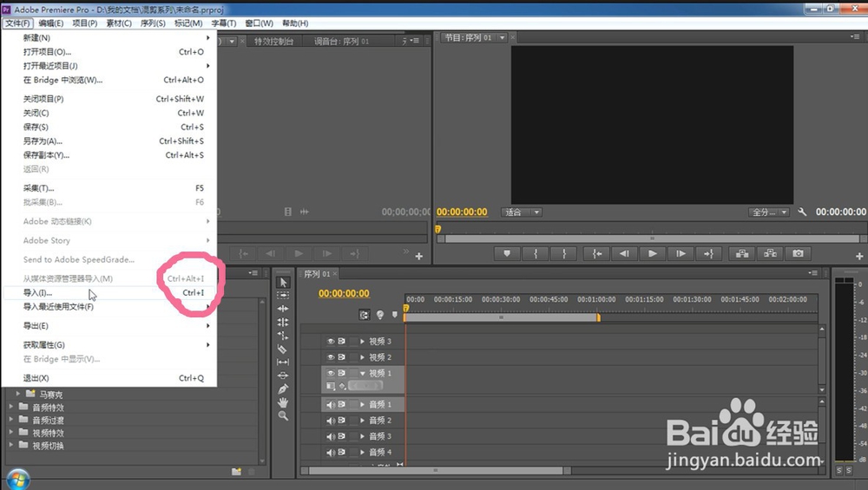This screenshot has height=490, width=868.
Task: Expand the 马赛克 effects folder
Action: (x=18, y=394)
